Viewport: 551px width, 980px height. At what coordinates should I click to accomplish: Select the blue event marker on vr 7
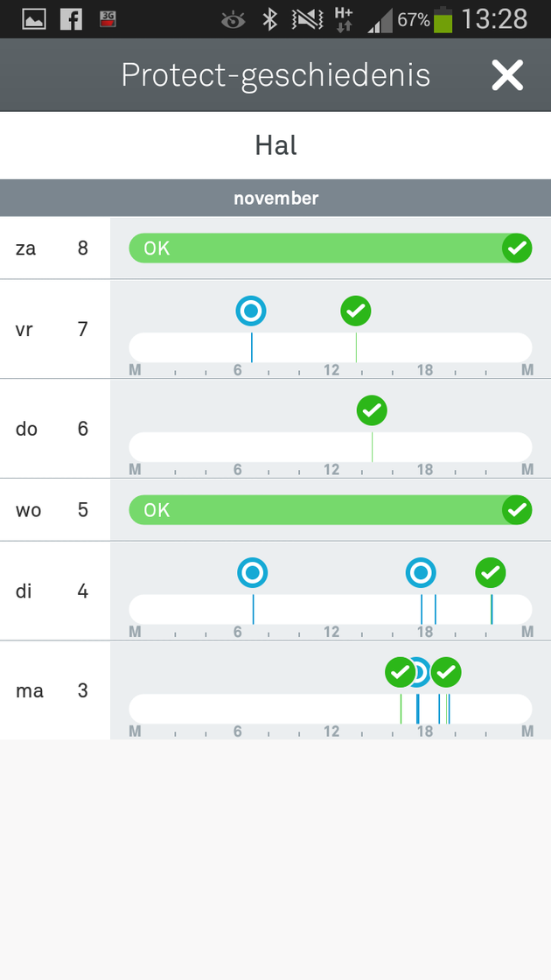[251, 311]
